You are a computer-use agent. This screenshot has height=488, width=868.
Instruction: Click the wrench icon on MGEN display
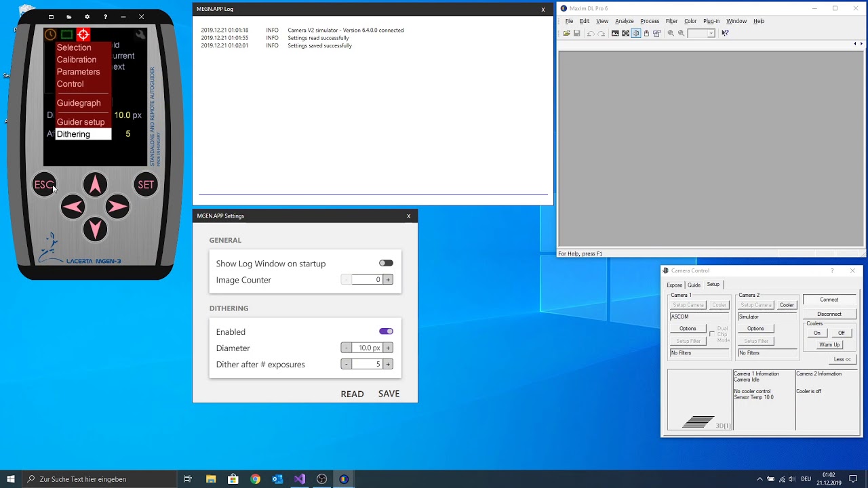(140, 35)
